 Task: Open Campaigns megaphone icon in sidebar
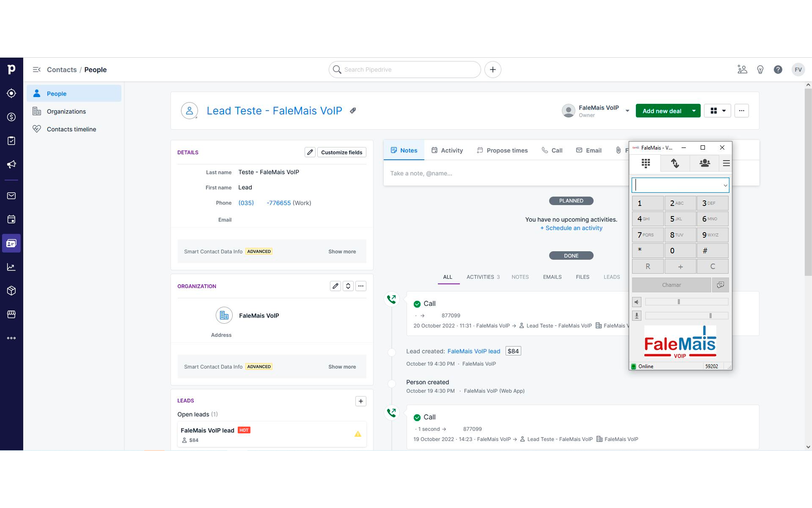click(11, 164)
